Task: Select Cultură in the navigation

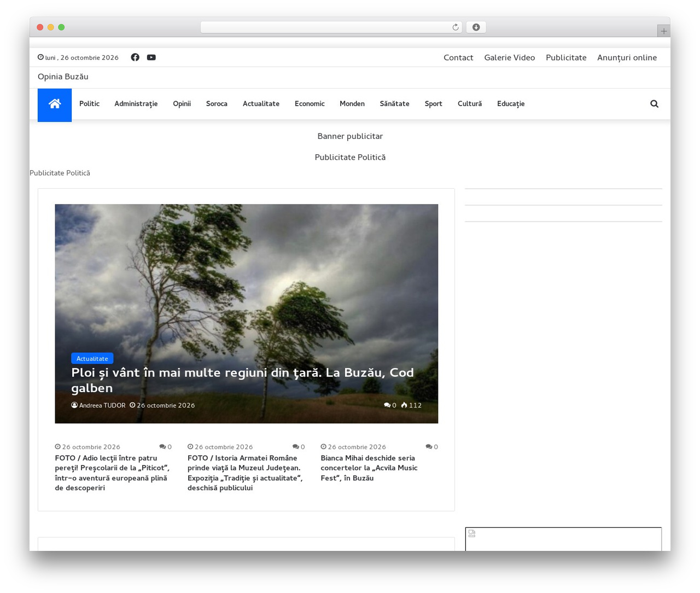Action: [x=470, y=104]
